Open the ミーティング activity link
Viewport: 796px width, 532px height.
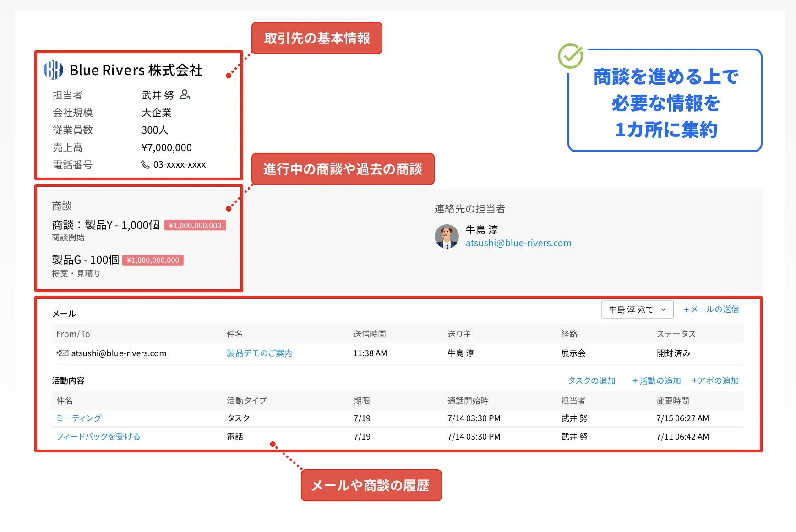coord(79,418)
